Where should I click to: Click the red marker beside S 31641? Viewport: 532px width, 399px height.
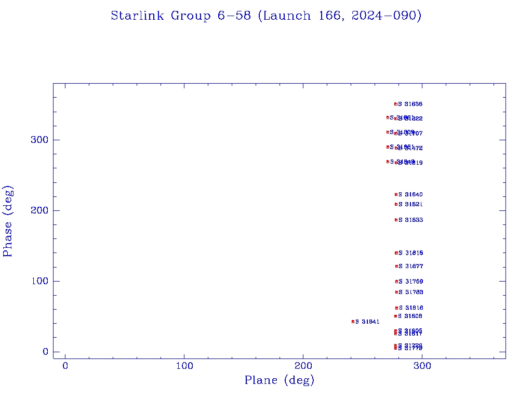coord(353,322)
